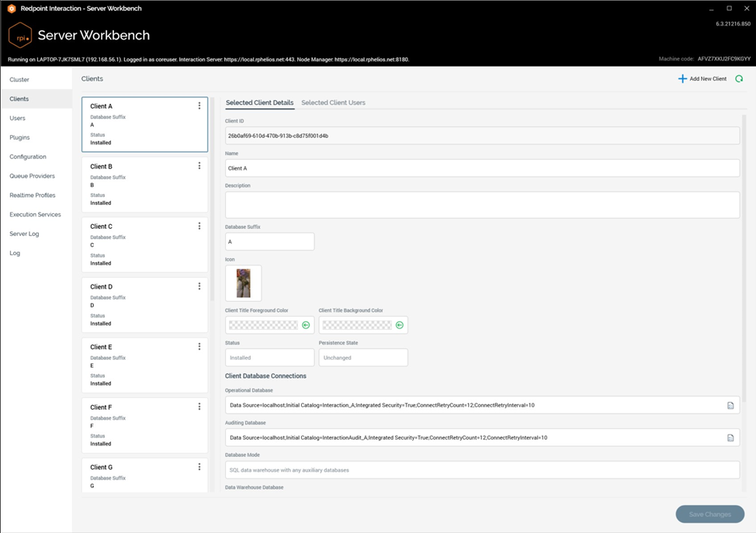Open Queue Providers in the sidebar
Image resolution: width=756 pixels, height=533 pixels.
click(x=32, y=176)
